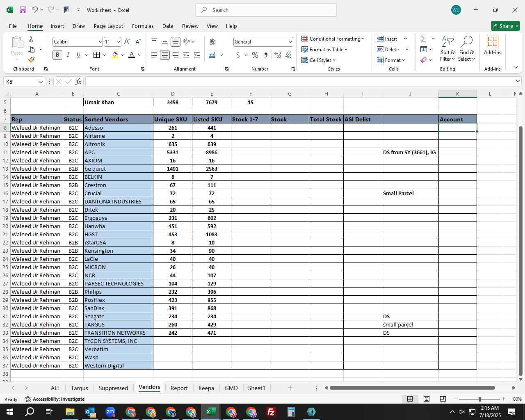Click the Increase Indent icon
The height and width of the screenshot is (420, 525).
pyautogui.click(x=197, y=55)
